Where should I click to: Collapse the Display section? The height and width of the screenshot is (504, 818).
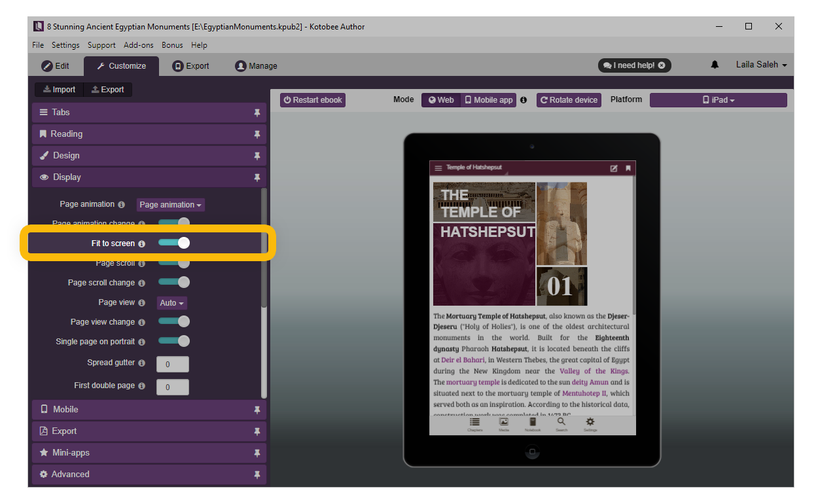click(x=149, y=177)
